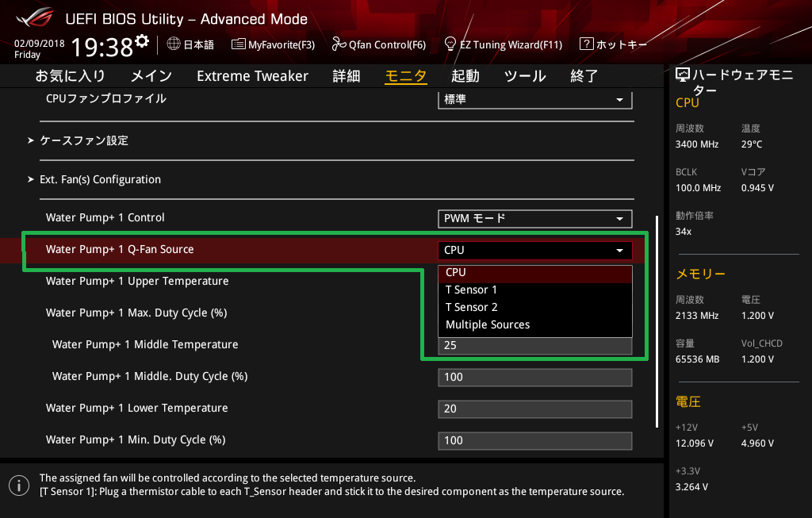Click the ホットキー button text
812x518 pixels.
click(x=622, y=44)
